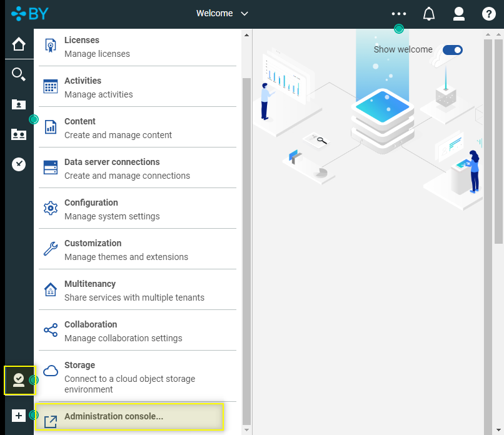Open the personal user menu icon
The width and height of the screenshot is (504, 435).
(x=459, y=14)
